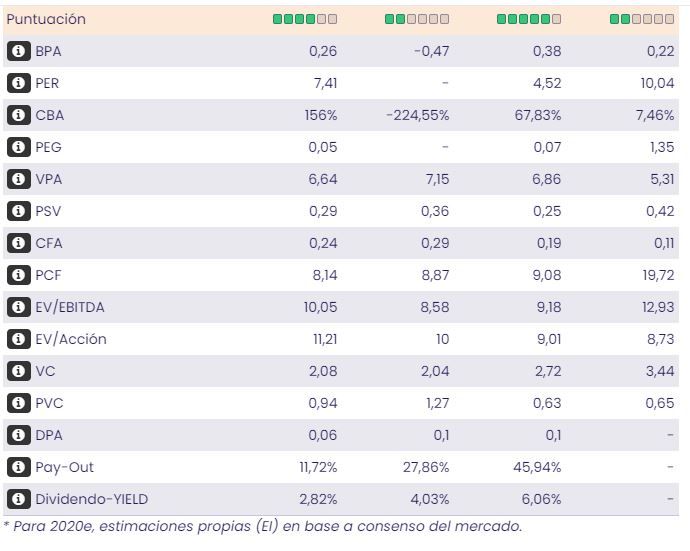This screenshot has width=690, height=551.
Task: Open the PER info icon
Action: 18,83
